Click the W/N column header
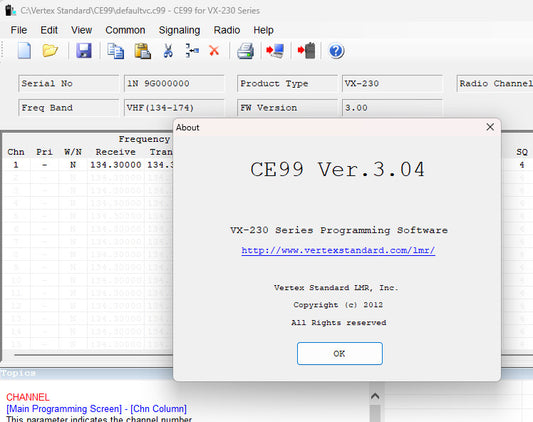This screenshot has height=422, width=533. (73, 152)
